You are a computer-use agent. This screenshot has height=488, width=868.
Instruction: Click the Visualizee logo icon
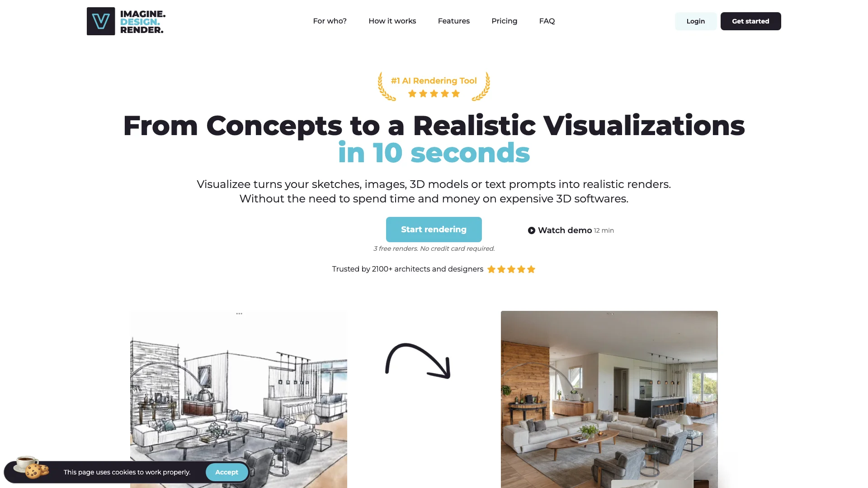[x=100, y=21]
